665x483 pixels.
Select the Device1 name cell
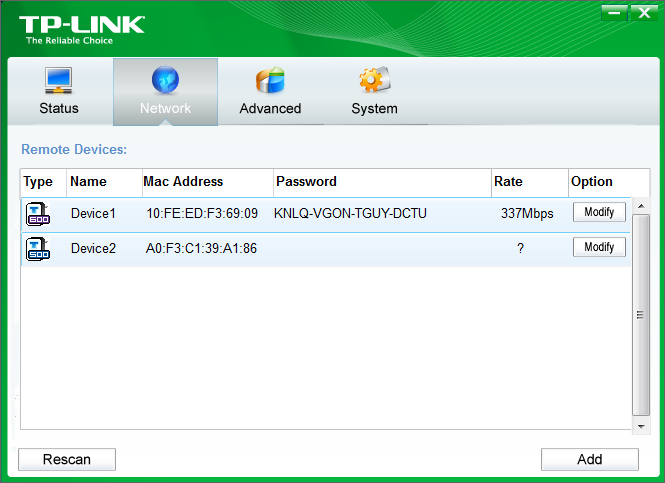[x=93, y=213]
